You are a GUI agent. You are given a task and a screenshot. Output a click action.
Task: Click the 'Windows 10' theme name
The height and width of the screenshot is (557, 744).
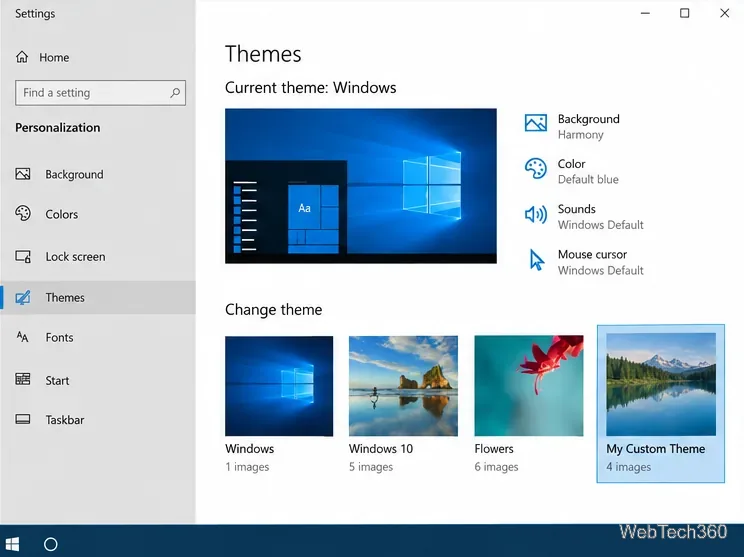coord(381,448)
